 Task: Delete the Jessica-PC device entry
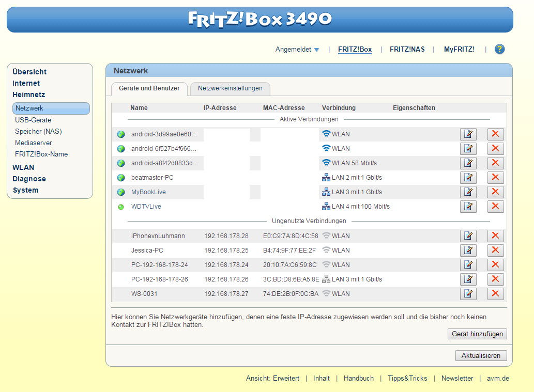click(x=496, y=250)
